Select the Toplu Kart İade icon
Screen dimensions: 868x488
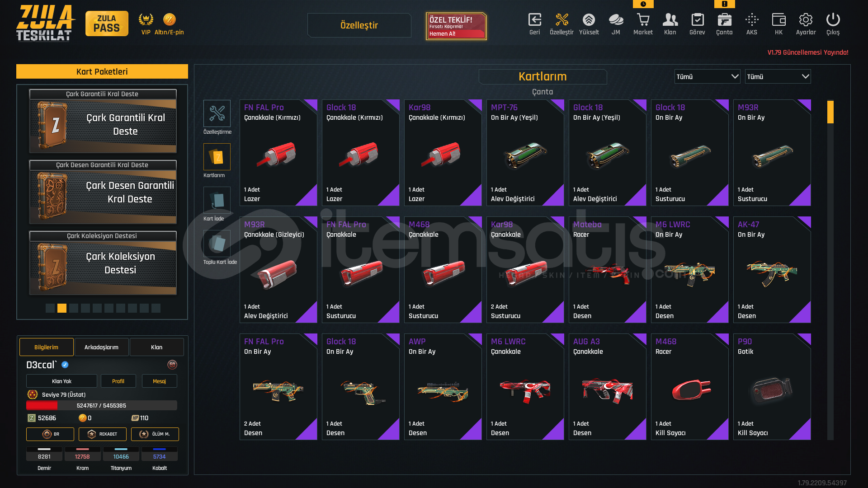(x=217, y=244)
